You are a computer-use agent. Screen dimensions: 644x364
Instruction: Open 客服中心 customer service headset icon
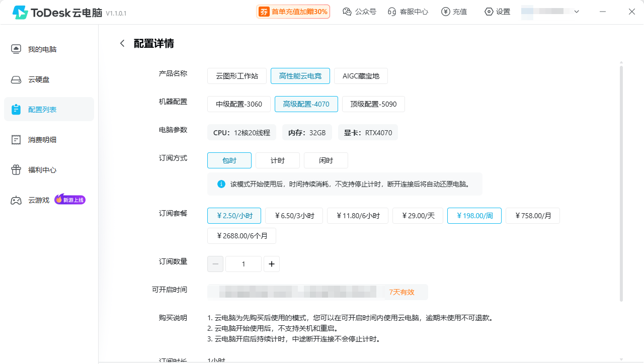392,12
